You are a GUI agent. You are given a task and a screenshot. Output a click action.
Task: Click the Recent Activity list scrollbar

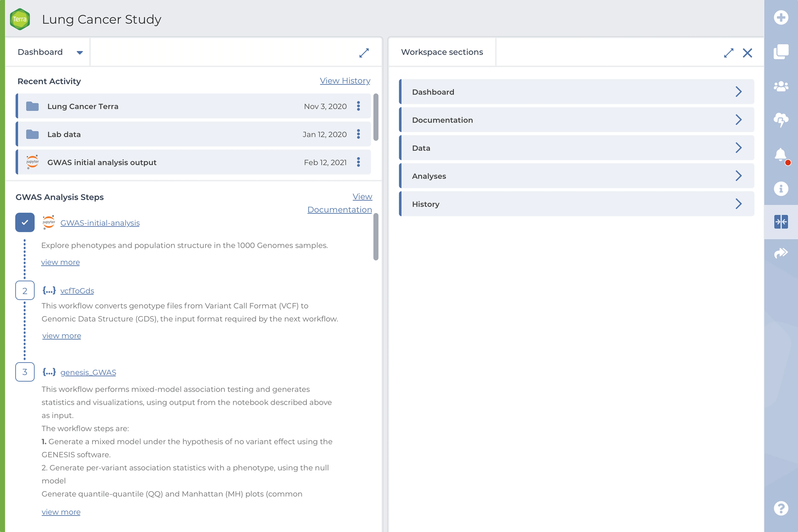(x=376, y=117)
